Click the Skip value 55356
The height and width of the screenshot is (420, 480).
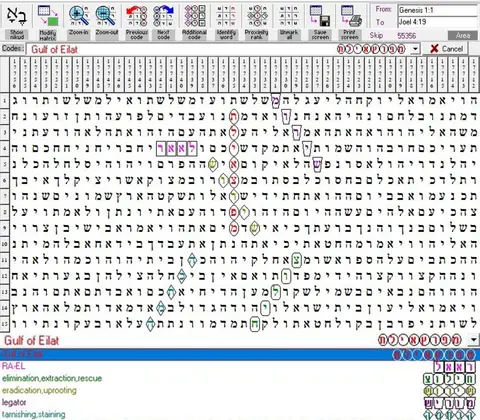pyautogui.click(x=406, y=35)
